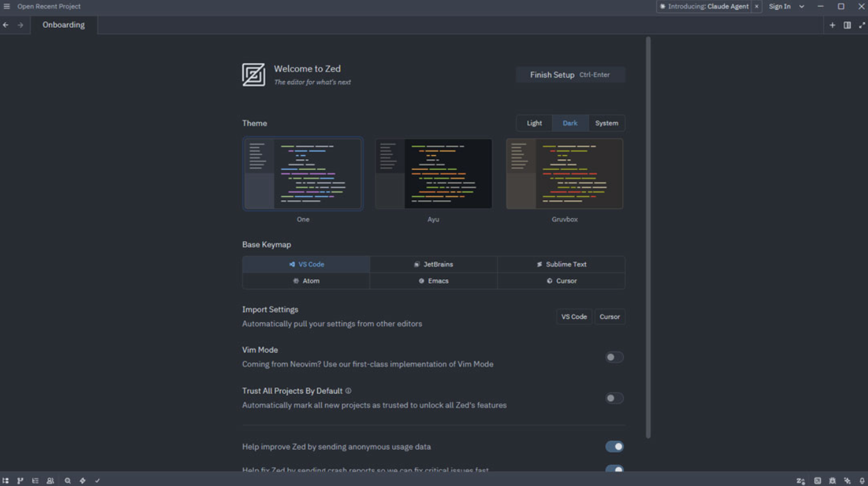
Task: Disable anonymous usage data sharing toggle
Action: (x=614, y=447)
